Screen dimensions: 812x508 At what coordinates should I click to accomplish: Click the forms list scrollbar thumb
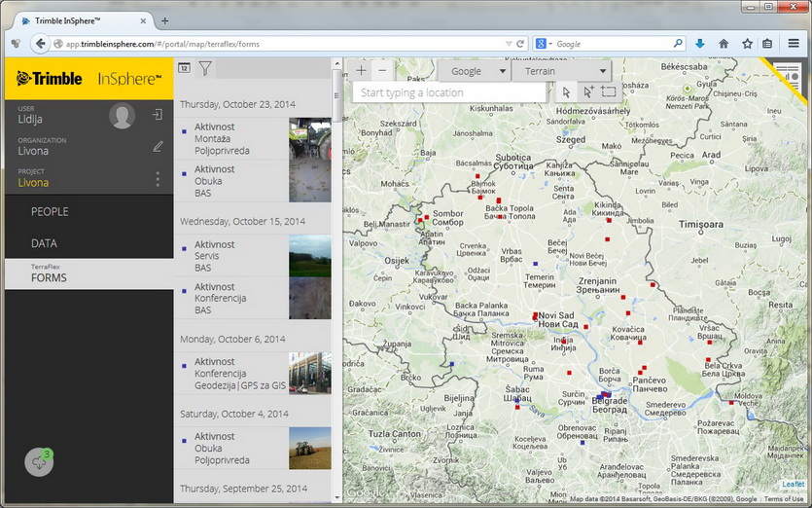(336, 96)
